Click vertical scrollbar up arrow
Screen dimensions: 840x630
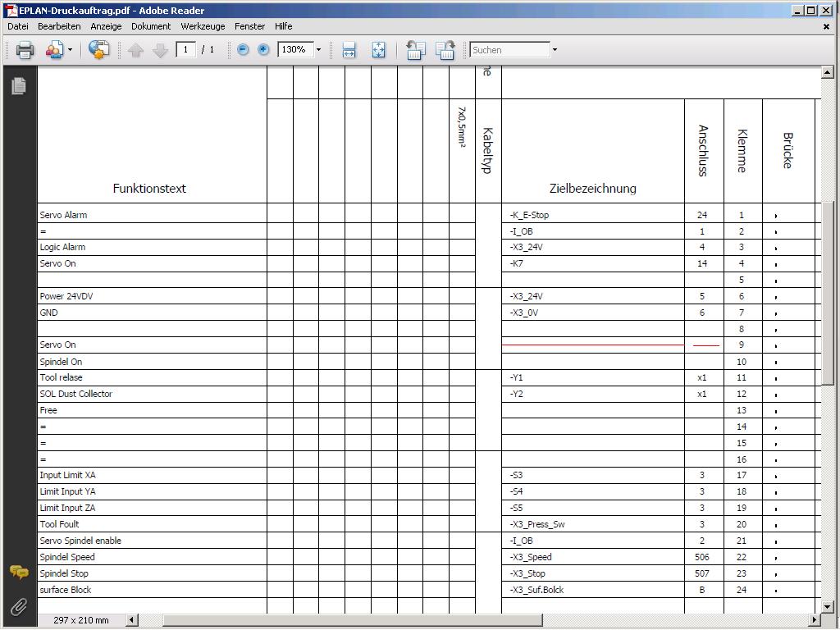coord(828,72)
